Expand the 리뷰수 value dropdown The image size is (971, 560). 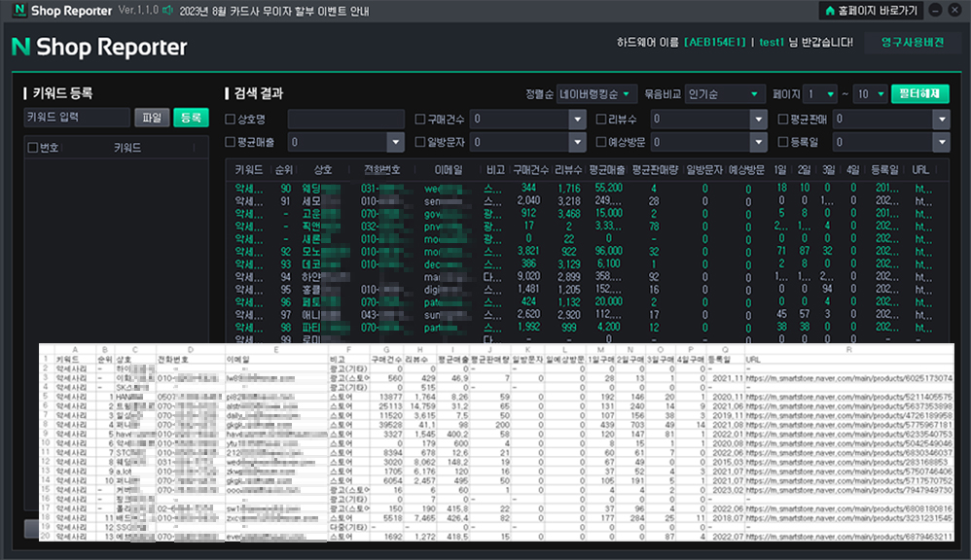tap(759, 119)
